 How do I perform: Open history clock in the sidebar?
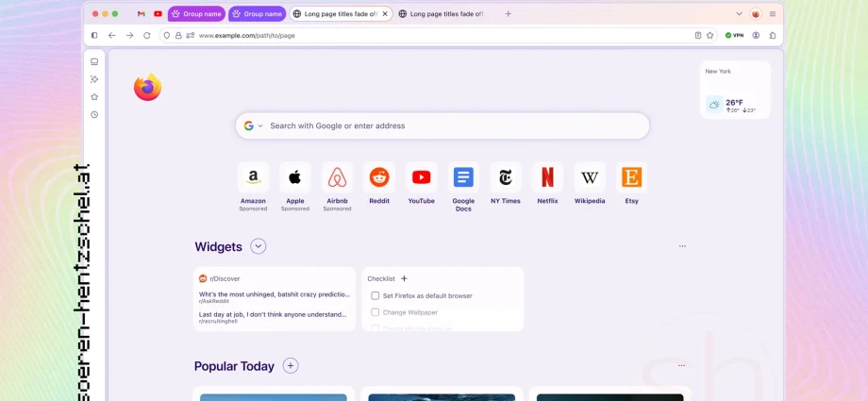(94, 115)
